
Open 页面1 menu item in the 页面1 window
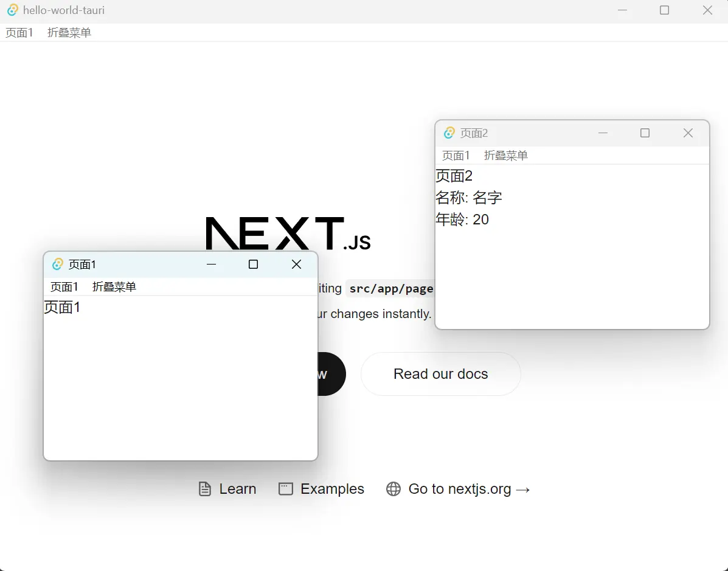click(x=64, y=286)
